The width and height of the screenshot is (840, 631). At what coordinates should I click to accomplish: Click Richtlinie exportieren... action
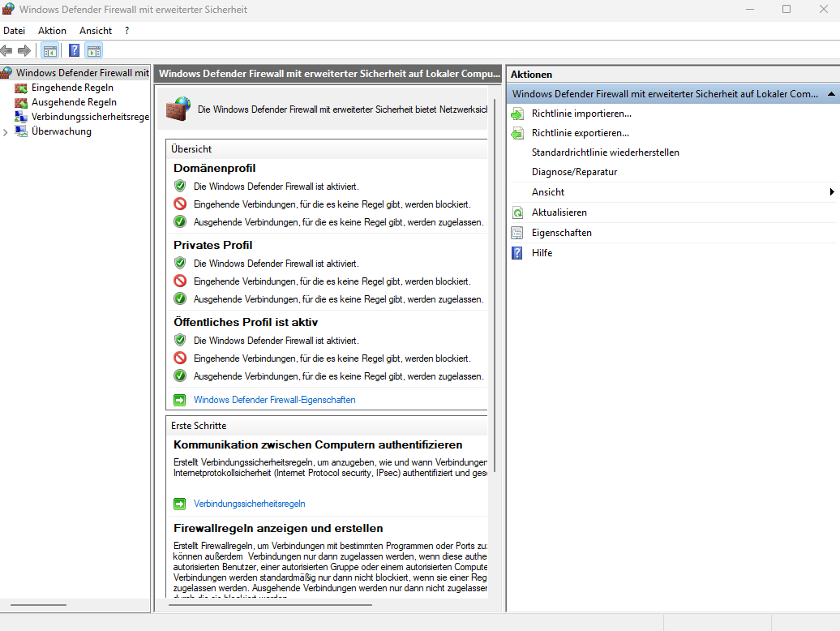581,133
